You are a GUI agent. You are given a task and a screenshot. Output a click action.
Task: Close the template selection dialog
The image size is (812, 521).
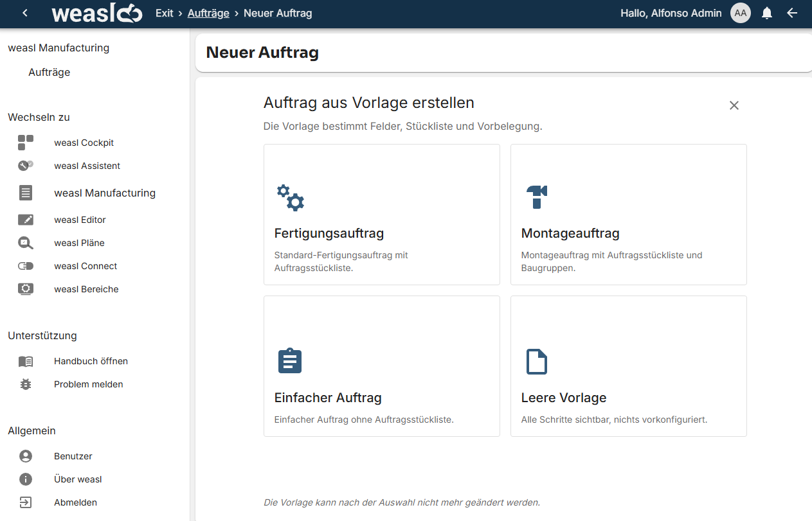(x=734, y=105)
